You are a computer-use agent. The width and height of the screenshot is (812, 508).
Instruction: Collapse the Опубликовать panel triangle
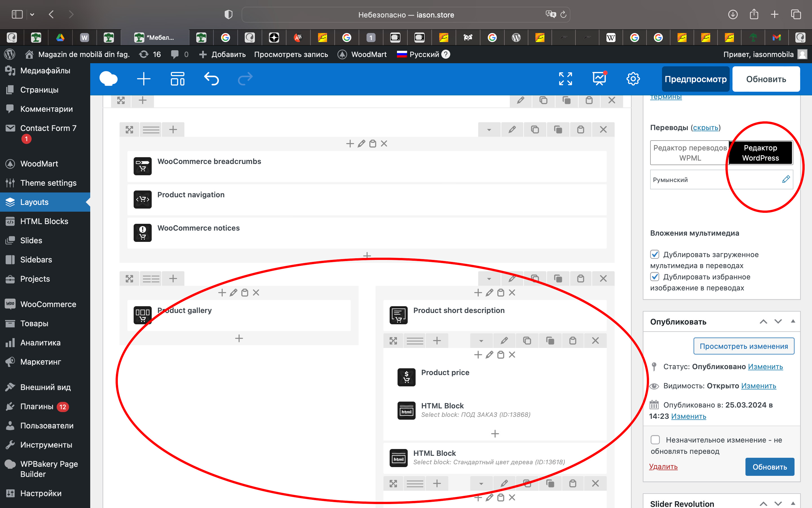(x=793, y=321)
